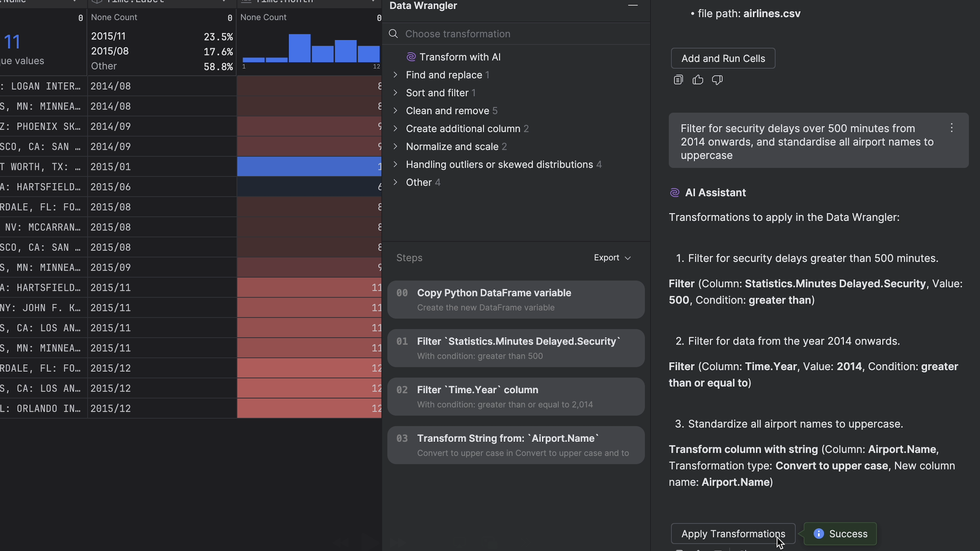Click the Transform with AI spiral icon
Viewport: 980px width, 551px height.
411,57
